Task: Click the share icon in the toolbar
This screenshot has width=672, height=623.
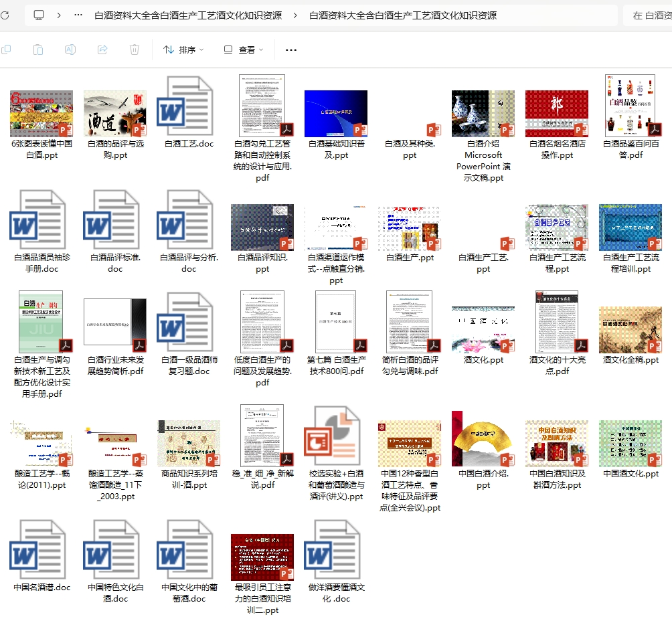Action: (102, 50)
